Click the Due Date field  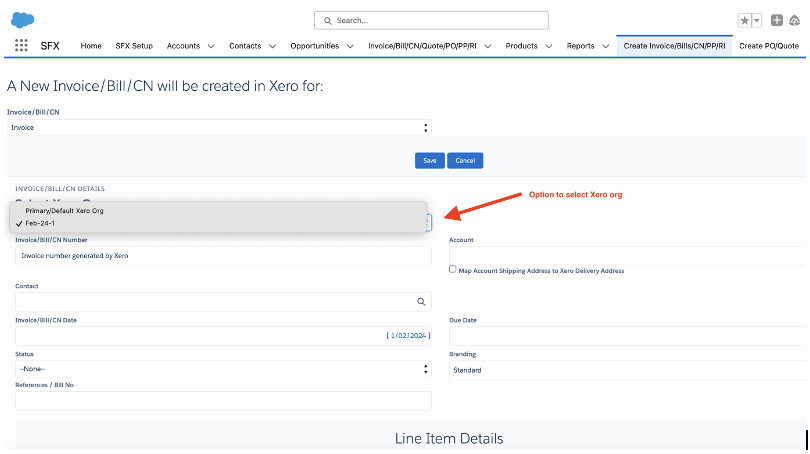click(627, 336)
